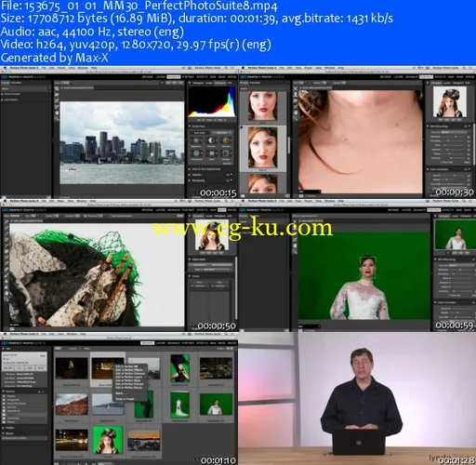Click Auto Color button in Quick Fixes
The width and height of the screenshot is (476, 465).
(221, 133)
